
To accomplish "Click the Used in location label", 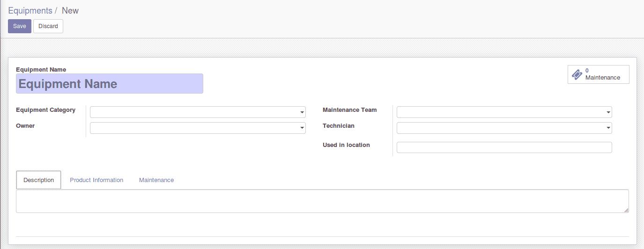I will click(346, 145).
